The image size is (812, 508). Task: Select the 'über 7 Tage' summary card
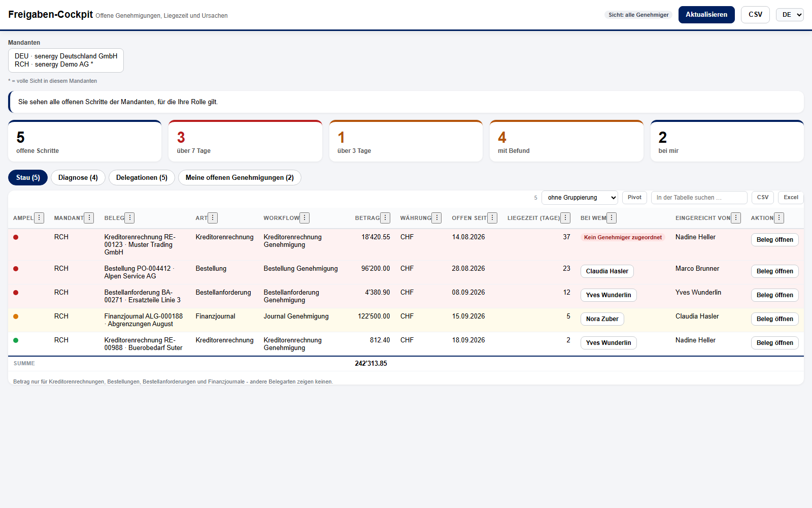click(x=245, y=141)
